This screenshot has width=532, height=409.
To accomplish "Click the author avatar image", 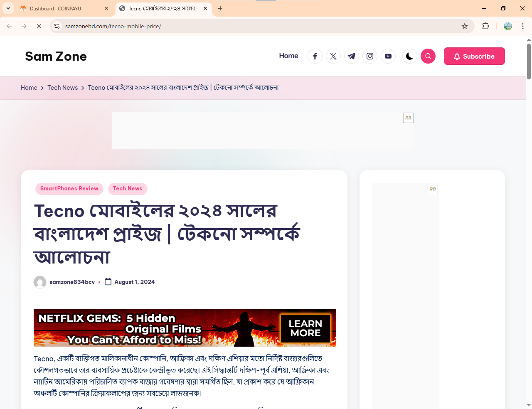I will pyautogui.click(x=40, y=282).
